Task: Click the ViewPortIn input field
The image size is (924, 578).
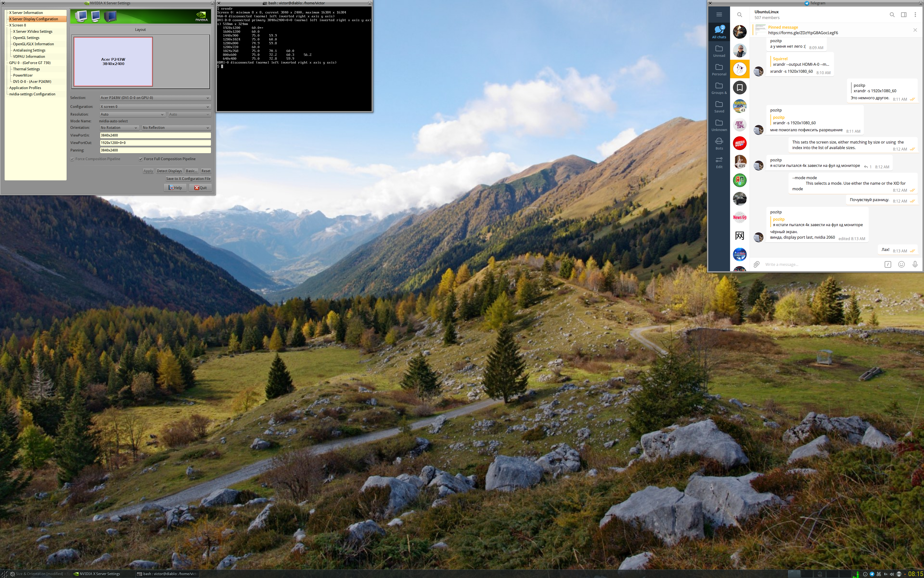Action: point(155,135)
